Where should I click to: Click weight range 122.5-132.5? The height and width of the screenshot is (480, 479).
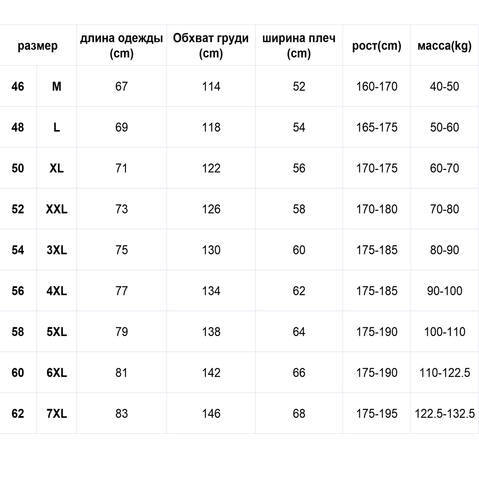[445, 414]
